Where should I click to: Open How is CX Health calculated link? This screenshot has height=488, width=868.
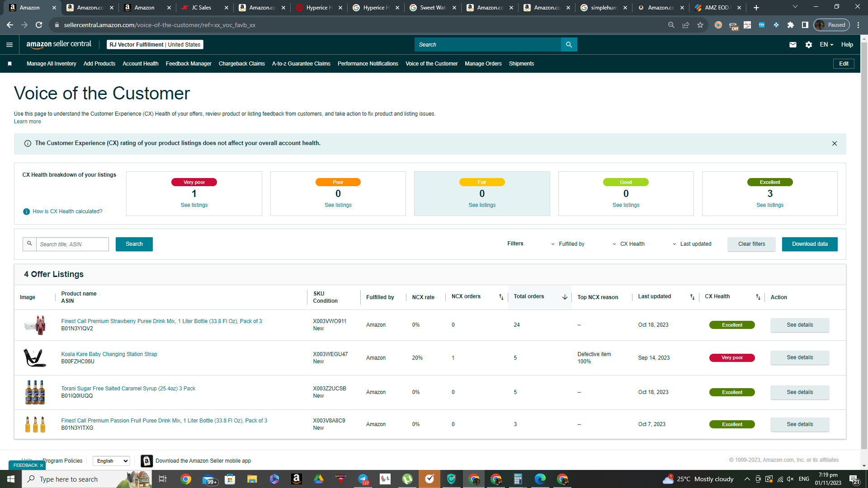tap(67, 211)
